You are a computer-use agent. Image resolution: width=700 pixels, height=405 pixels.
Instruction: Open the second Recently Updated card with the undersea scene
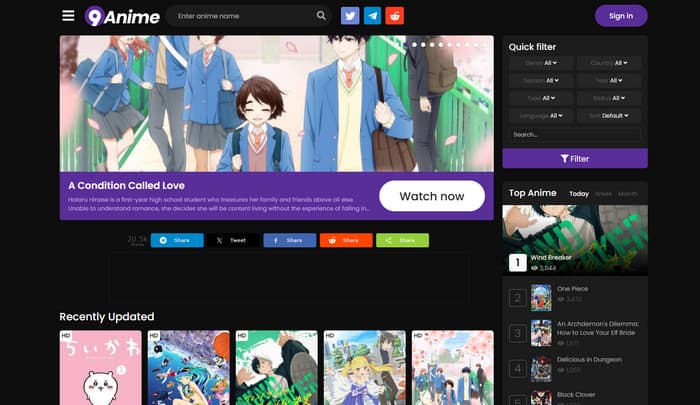pos(188,367)
